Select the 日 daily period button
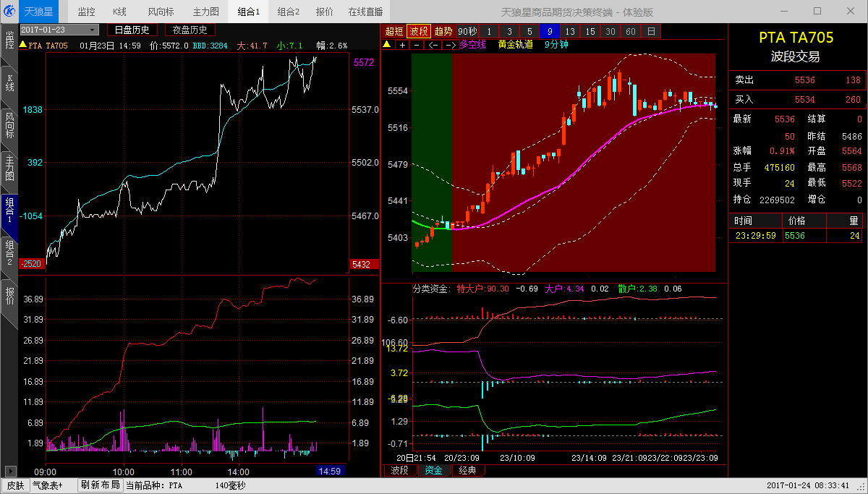This screenshot has height=494, width=868. click(651, 31)
